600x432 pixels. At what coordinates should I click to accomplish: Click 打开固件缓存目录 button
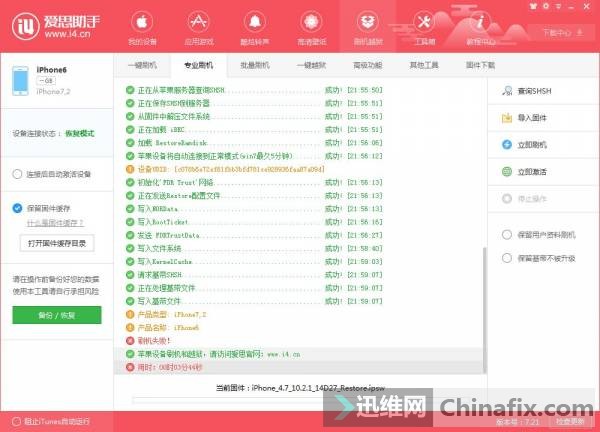click(x=57, y=243)
